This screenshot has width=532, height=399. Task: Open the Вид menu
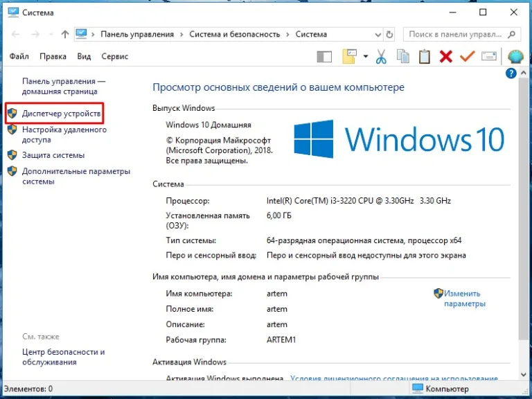84,56
